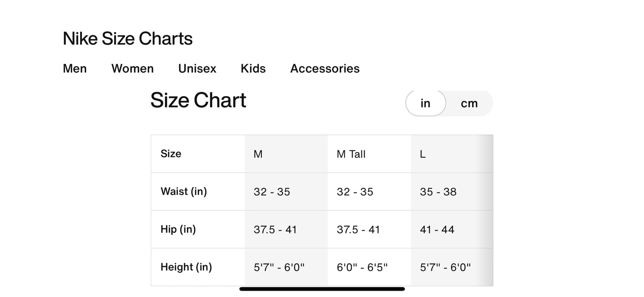Select the Unisex tab
The image size is (644, 297).
pyautogui.click(x=197, y=69)
